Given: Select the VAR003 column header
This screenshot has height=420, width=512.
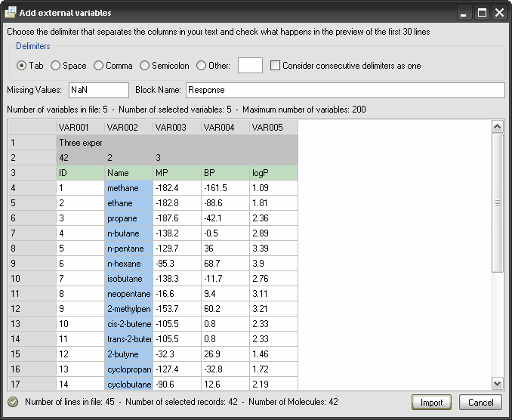Looking at the screenshot, I should pyautogui.click(x=177, y=128).
